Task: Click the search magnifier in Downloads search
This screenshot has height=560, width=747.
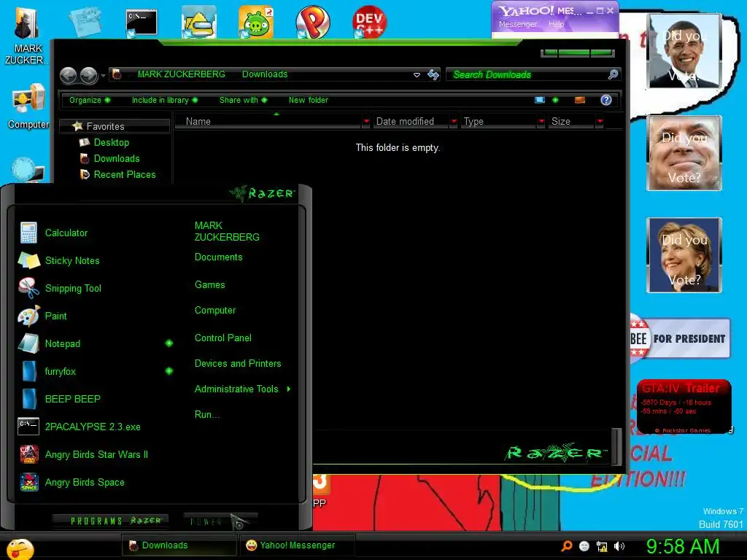Action: 613,74
